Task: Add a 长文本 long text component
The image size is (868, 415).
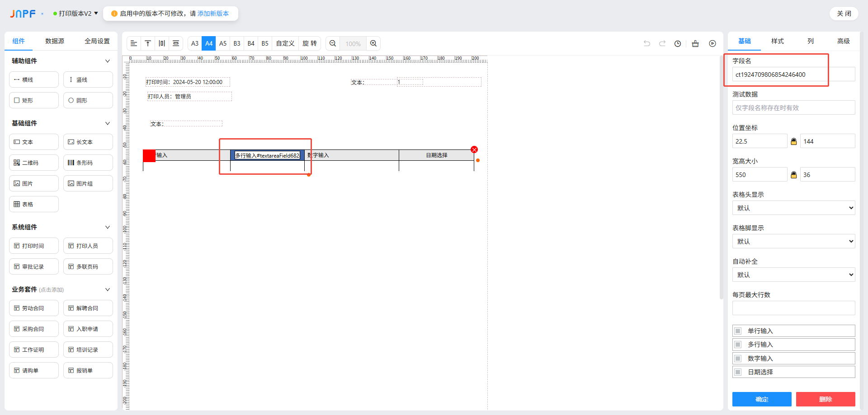Action: 88,142
